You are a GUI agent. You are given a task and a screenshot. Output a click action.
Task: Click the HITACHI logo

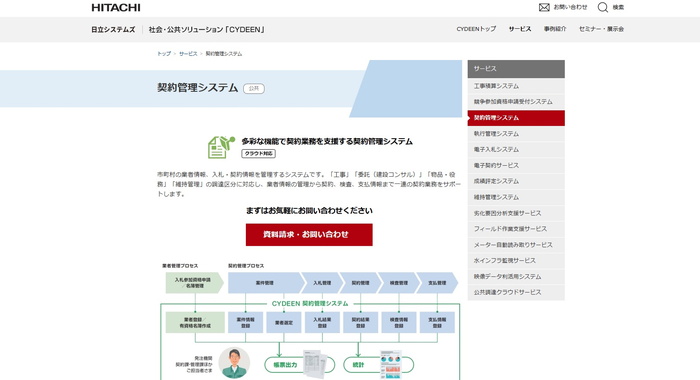(x=116, y=7)
